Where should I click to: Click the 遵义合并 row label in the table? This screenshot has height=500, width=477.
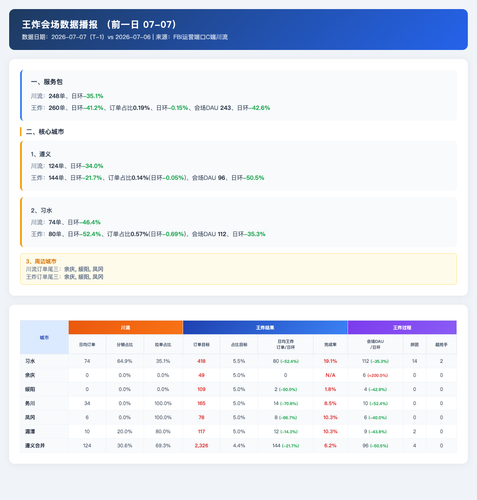[35, 445]
